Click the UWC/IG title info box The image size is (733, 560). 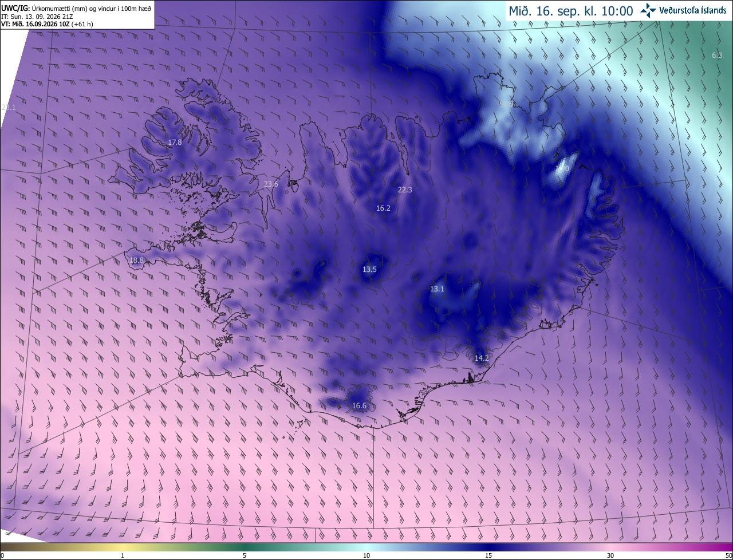(x=77, y=15)
